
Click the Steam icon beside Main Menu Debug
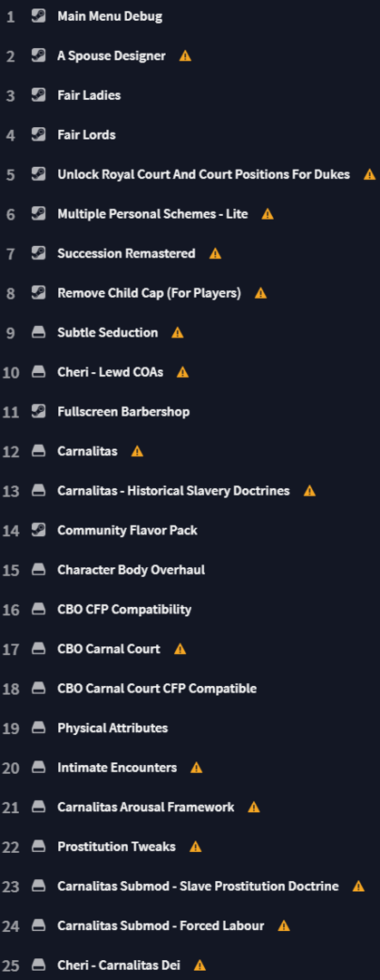point(39,16)
